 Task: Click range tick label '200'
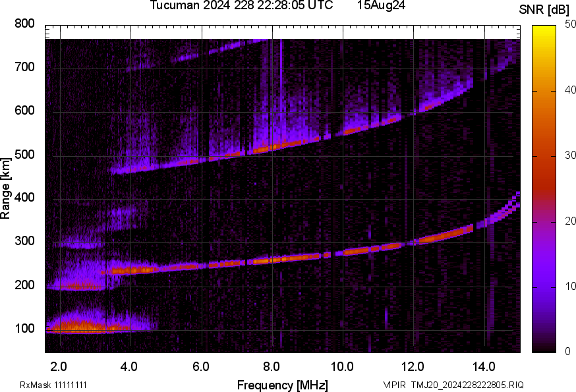[24, 285]
